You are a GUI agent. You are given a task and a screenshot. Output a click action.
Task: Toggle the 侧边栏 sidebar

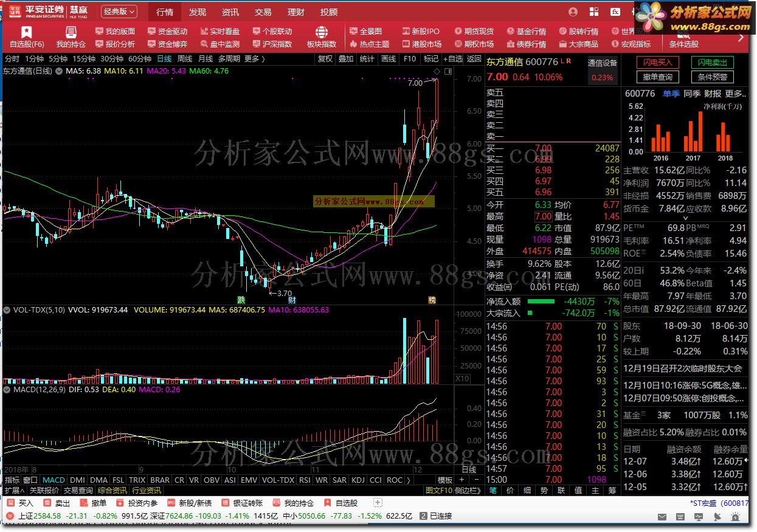tap(468, 490)
